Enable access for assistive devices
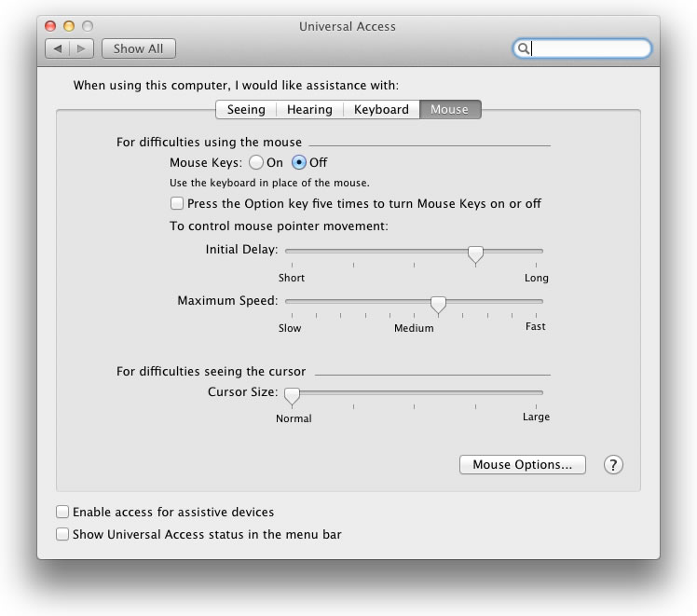 [62, 512]
